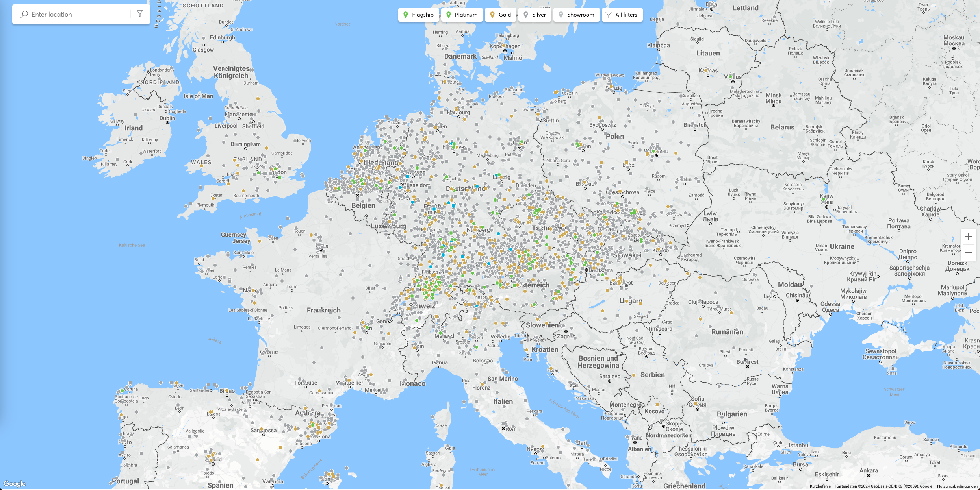Screen dimensions: 980x490
Task: Toggle the Flagship filter chip
Action: 418,15
